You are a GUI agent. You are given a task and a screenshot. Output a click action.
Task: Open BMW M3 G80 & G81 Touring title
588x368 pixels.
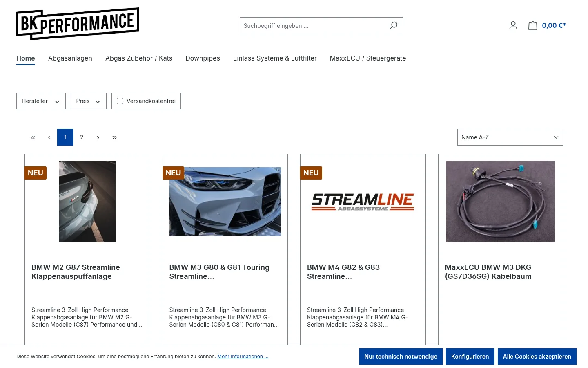219,272
